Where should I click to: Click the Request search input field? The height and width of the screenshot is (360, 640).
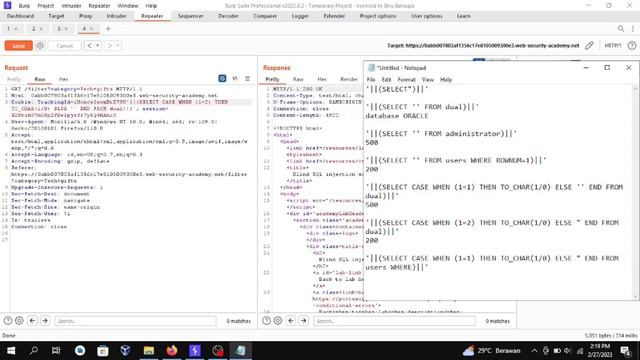[x=136, y=321]
